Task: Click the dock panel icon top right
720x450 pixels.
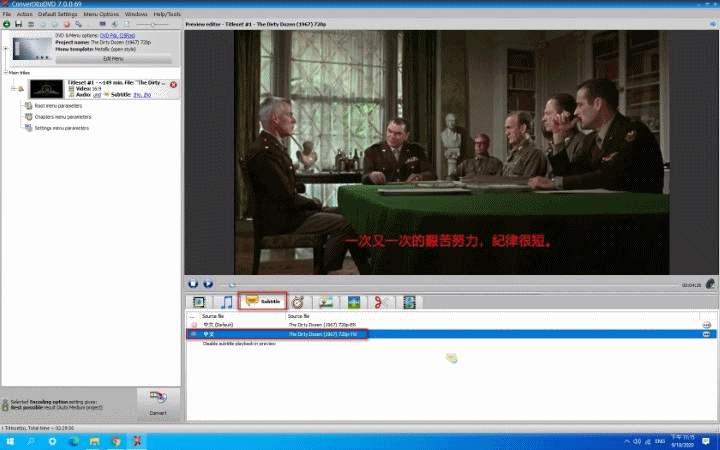Action: tap(713, 24)
